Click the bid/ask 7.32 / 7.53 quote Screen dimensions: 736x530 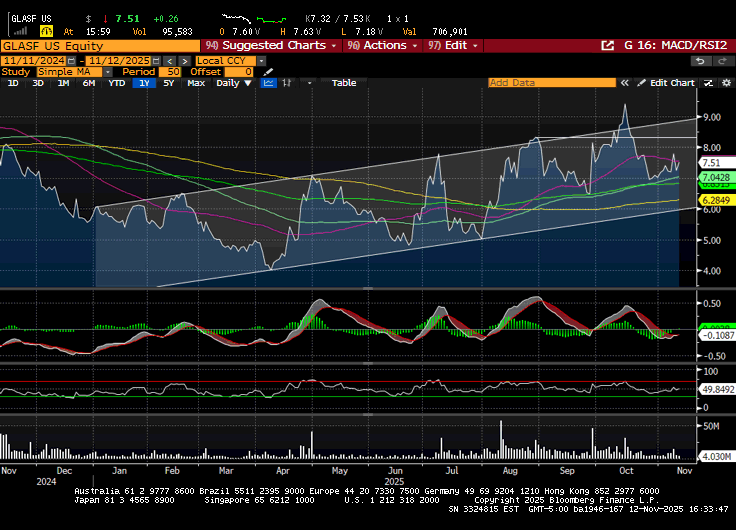tap(337, 19)
